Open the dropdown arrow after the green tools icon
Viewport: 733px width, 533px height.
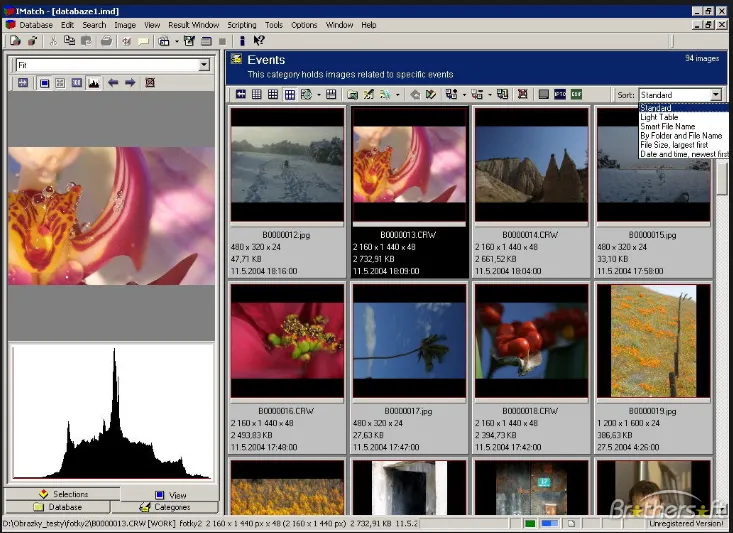click(x=398, y=94)
